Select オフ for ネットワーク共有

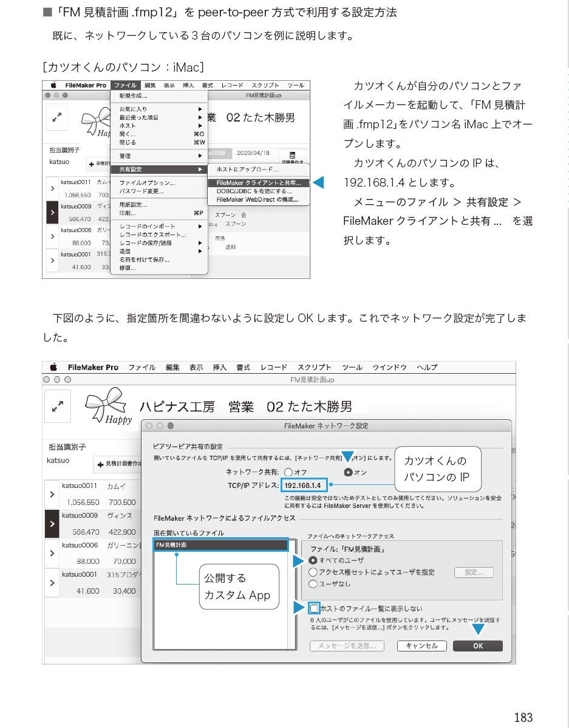pyautogui.click(x=288, y=472)
